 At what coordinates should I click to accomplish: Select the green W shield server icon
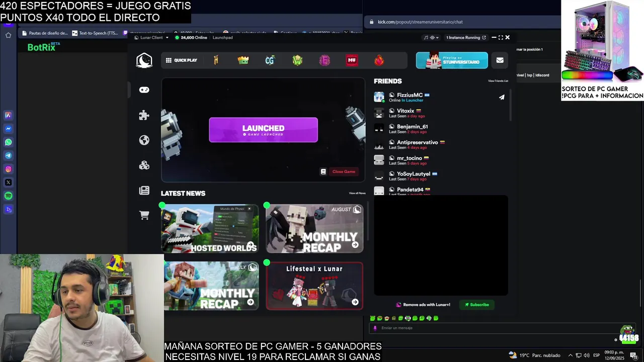(297, 60)
